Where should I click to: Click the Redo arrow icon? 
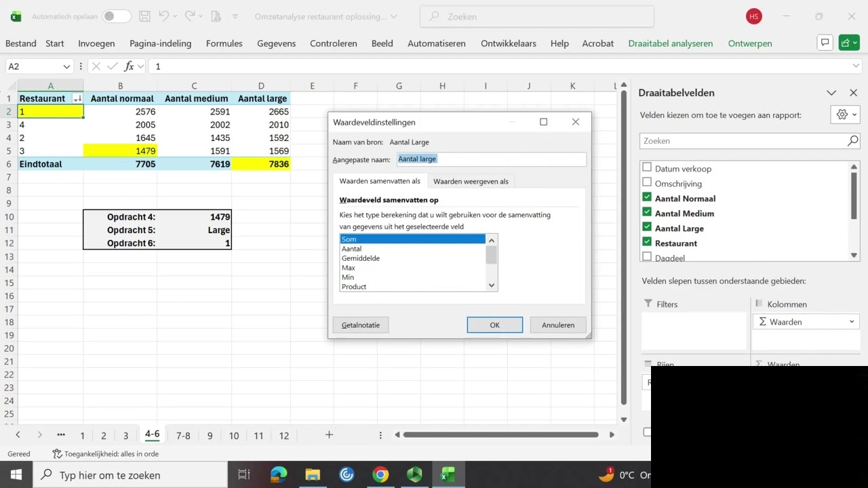[190, 16]
